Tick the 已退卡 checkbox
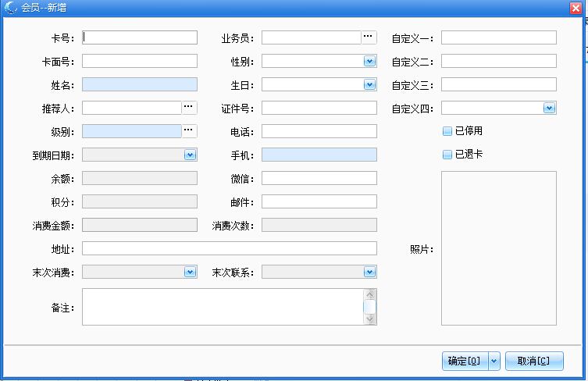This screenshot has height=381, width=588. pos(447,155)
